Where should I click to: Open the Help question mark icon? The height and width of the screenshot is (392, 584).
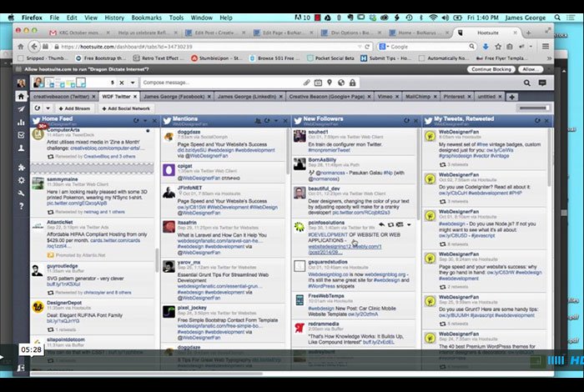21,206
